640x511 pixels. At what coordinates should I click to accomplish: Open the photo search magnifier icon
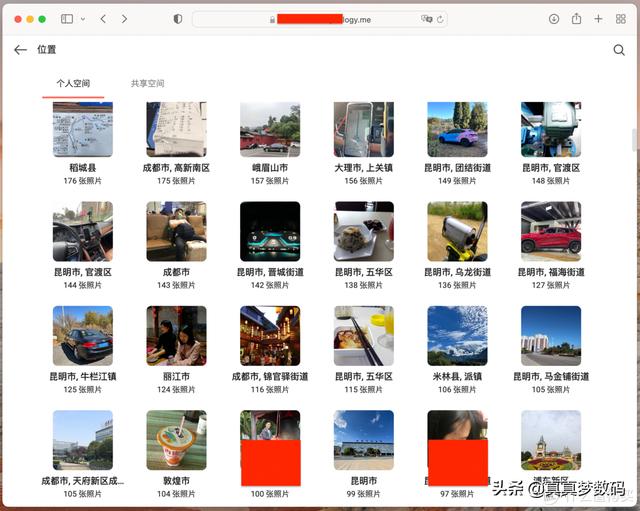(619, 49)
